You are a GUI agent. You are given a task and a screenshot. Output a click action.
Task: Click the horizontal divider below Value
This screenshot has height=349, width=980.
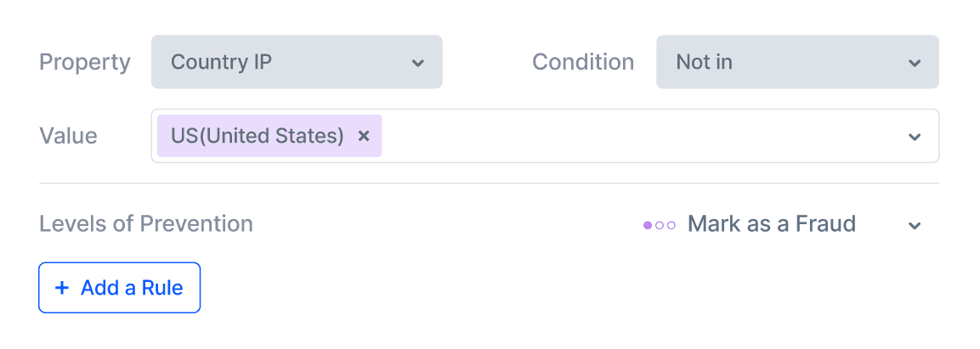pyautogui.click(x=489, y=183)
